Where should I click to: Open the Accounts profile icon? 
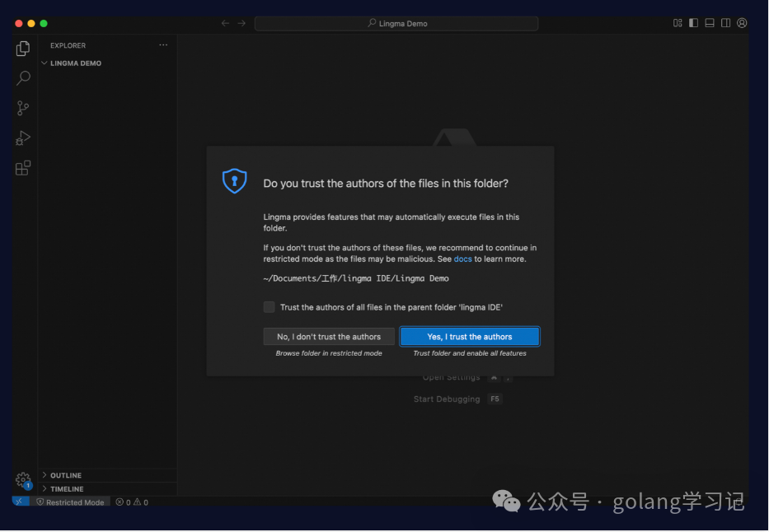742,23
